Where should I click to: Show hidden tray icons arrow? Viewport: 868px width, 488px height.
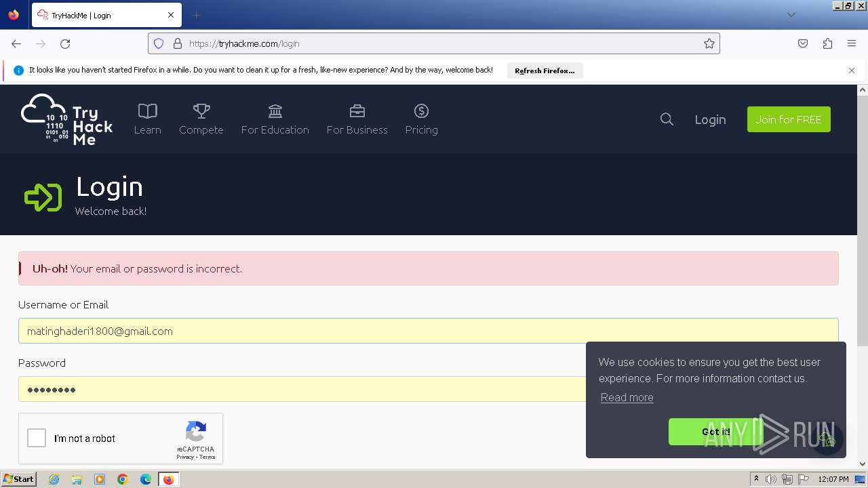point(756,479)
